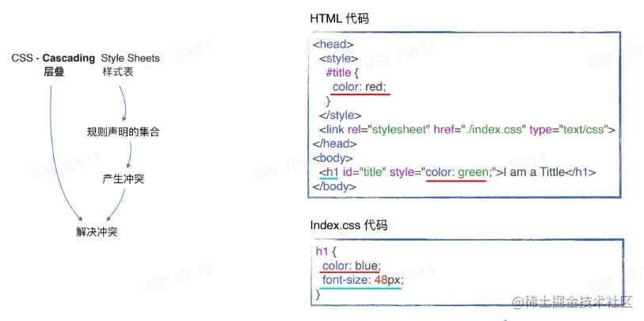The image size is (644, 321).
Task: Select the opening "<head>" tag line
Action: (333, 44)
